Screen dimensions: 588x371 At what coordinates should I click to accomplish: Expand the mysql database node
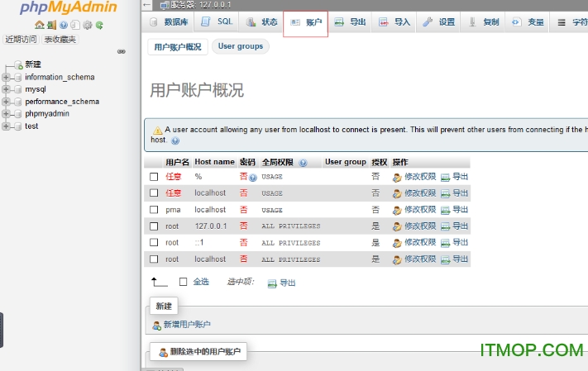point(6,89)
